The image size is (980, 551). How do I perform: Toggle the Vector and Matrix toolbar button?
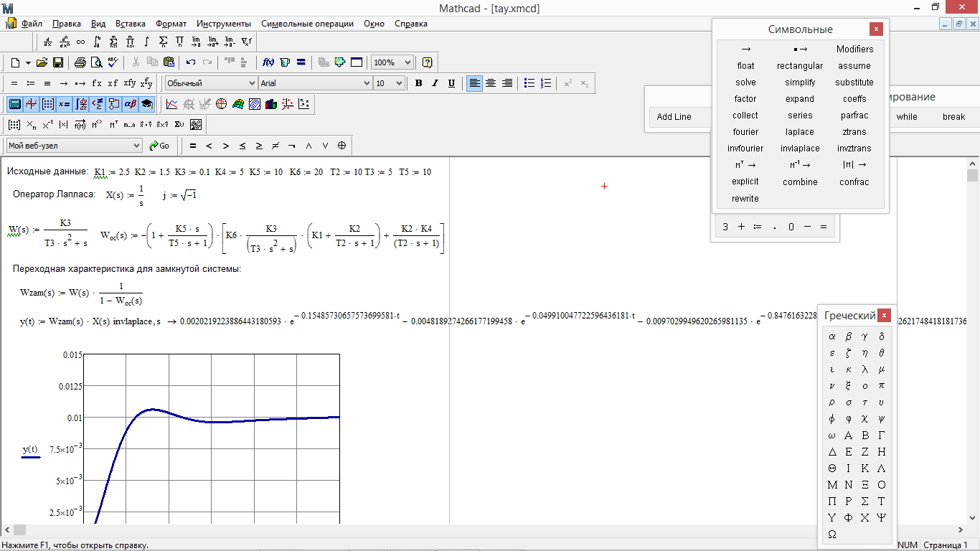coord(47,104)
